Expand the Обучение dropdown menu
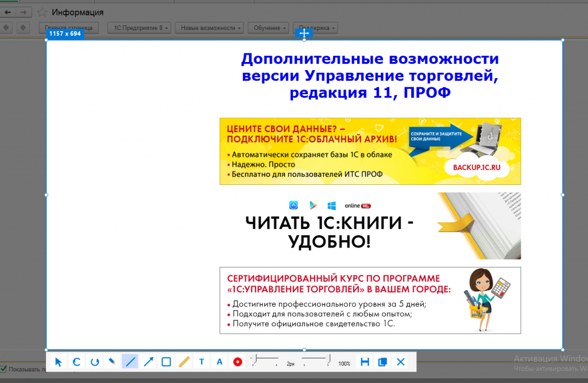The height and width of the screenshot is (383, 588). coord(268,28)
